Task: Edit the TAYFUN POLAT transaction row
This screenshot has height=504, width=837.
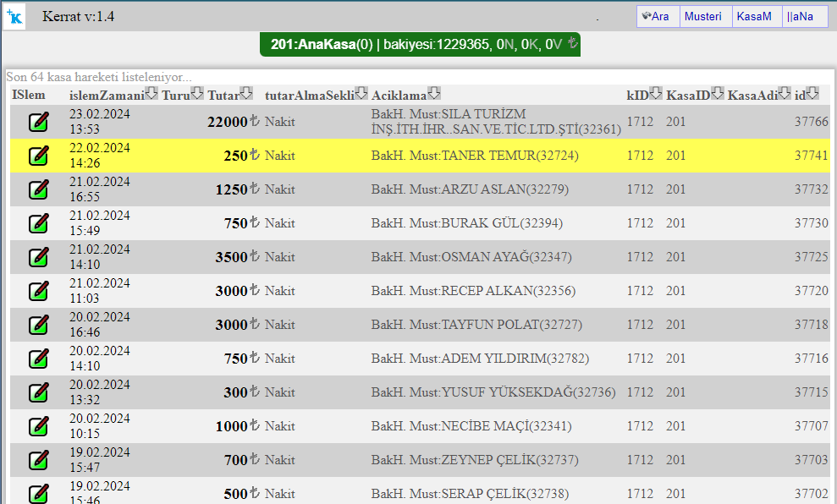Action: coord(38,325)
